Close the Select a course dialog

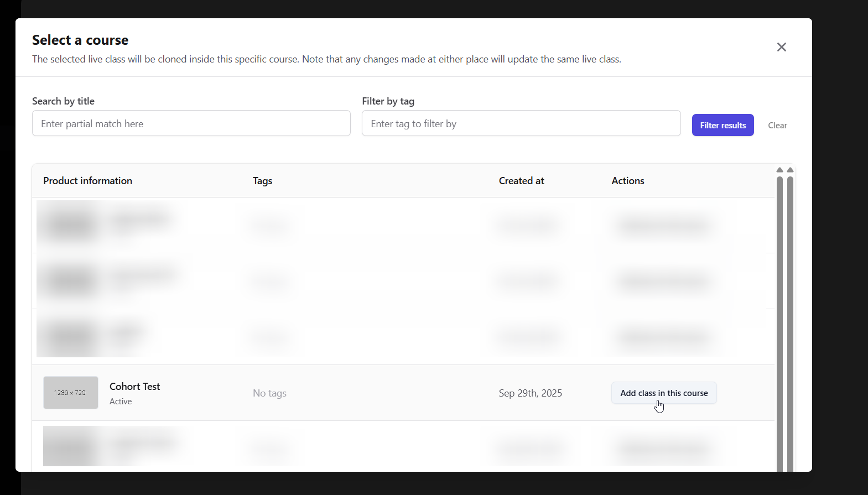click(781, 47)
